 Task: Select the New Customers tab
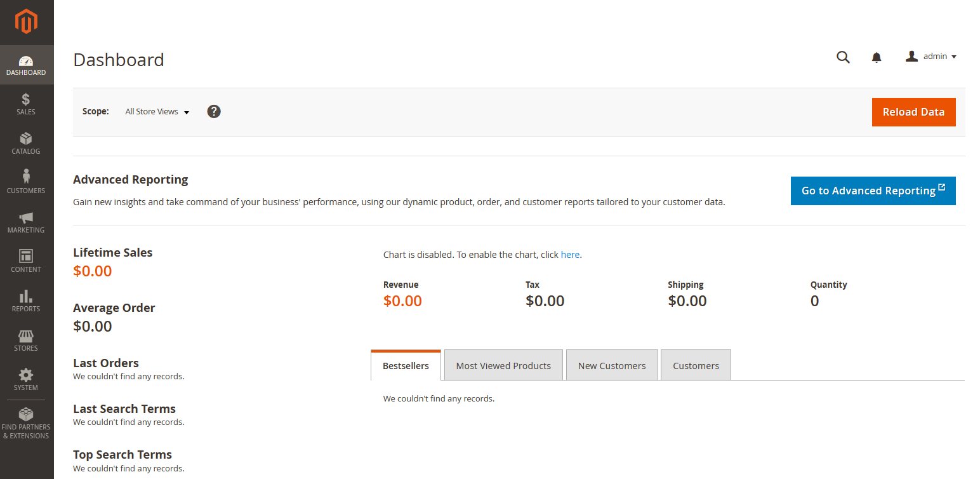(612, 366)
